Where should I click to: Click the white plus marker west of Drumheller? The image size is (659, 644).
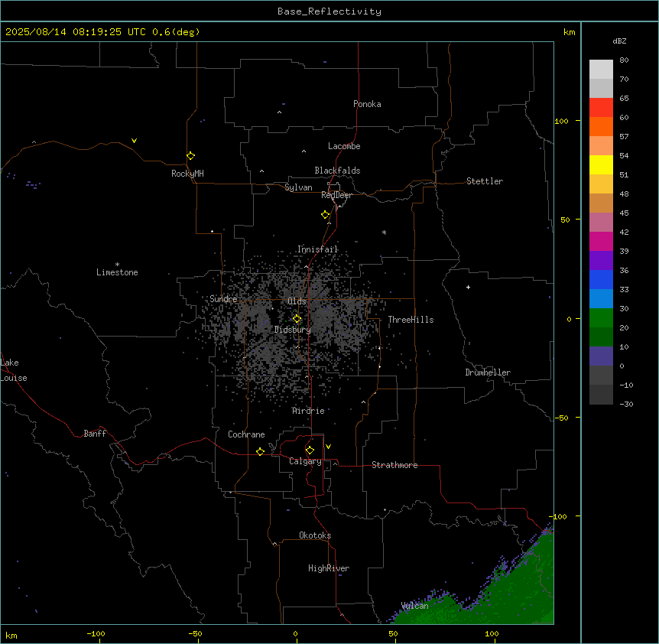(468, 287)
